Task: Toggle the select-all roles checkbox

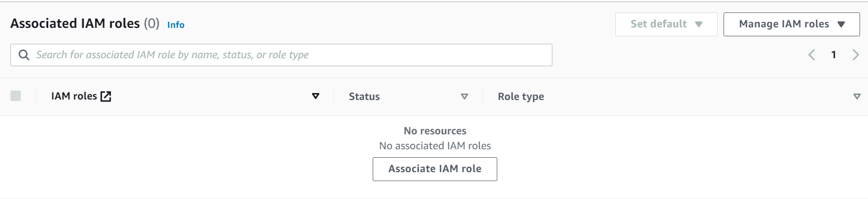Action: 16,96
